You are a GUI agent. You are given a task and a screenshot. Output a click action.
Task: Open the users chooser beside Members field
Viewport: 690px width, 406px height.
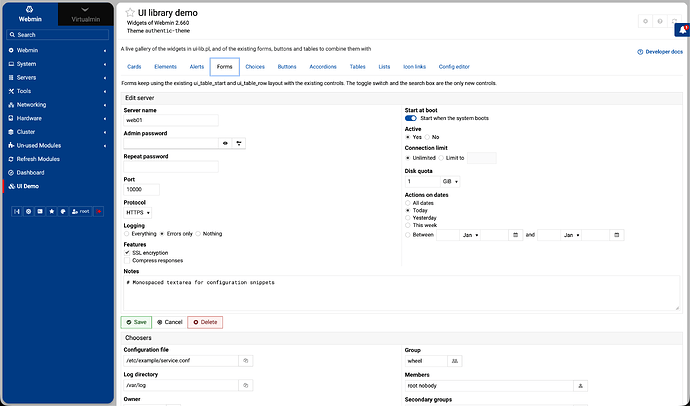point(580,386)
